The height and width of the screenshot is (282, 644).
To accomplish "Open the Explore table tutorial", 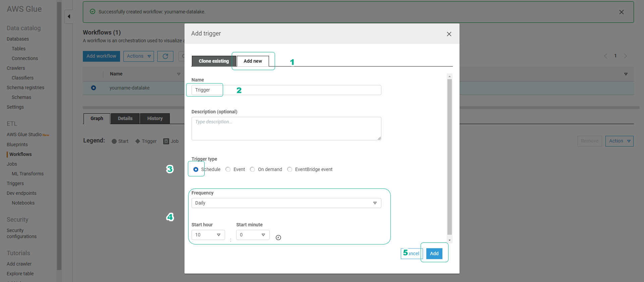I will point(20,274).
